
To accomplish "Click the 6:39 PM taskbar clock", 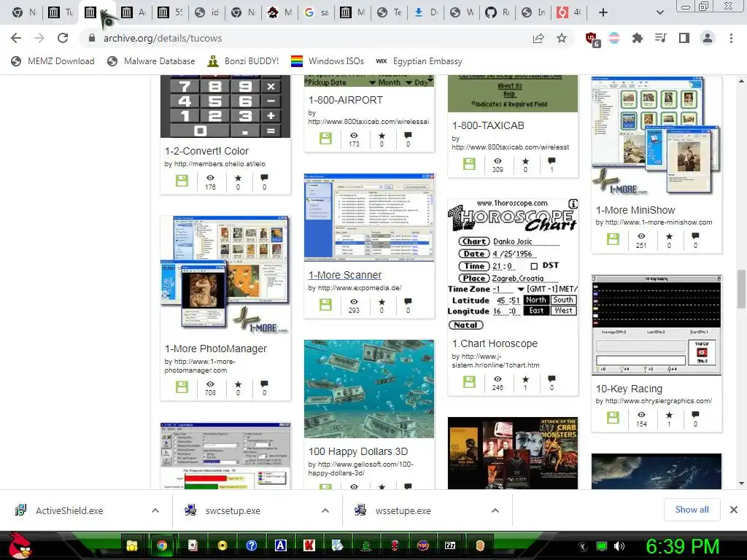I will click(682, 546).
